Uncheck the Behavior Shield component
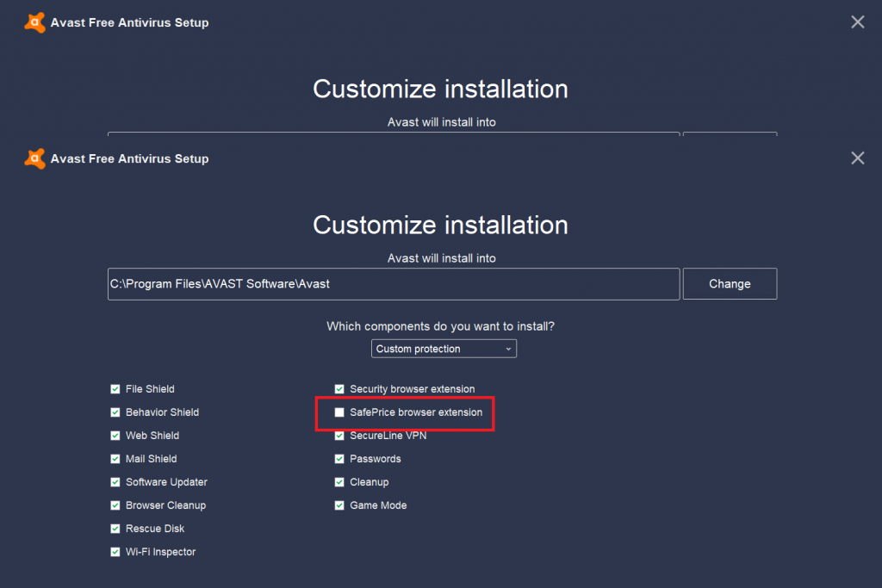The width and height of the screenshot is (882, 588). coord(115,412)
